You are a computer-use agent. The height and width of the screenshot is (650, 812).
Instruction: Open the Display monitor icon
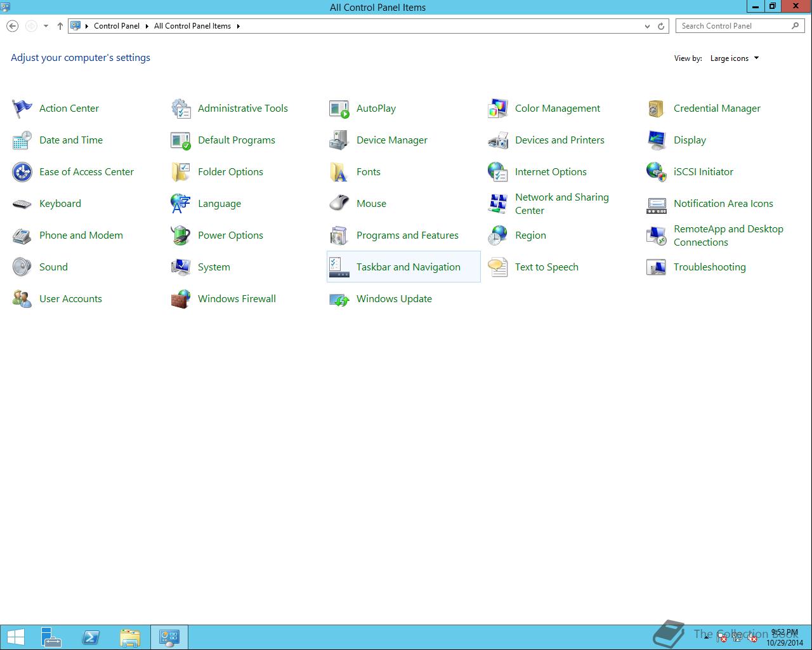[x=657, y=140]
